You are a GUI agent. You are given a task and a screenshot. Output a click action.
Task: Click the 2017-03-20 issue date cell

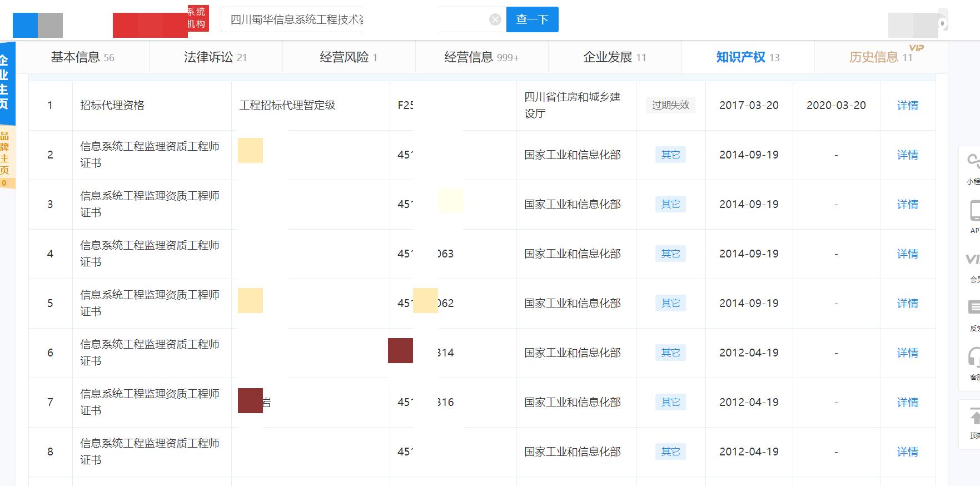pos(749,106)
